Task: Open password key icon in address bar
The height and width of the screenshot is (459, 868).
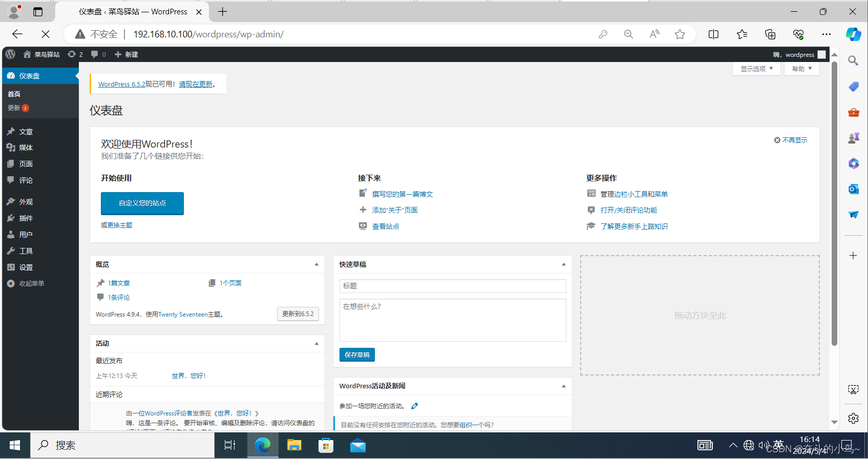Action: point(603,34)
